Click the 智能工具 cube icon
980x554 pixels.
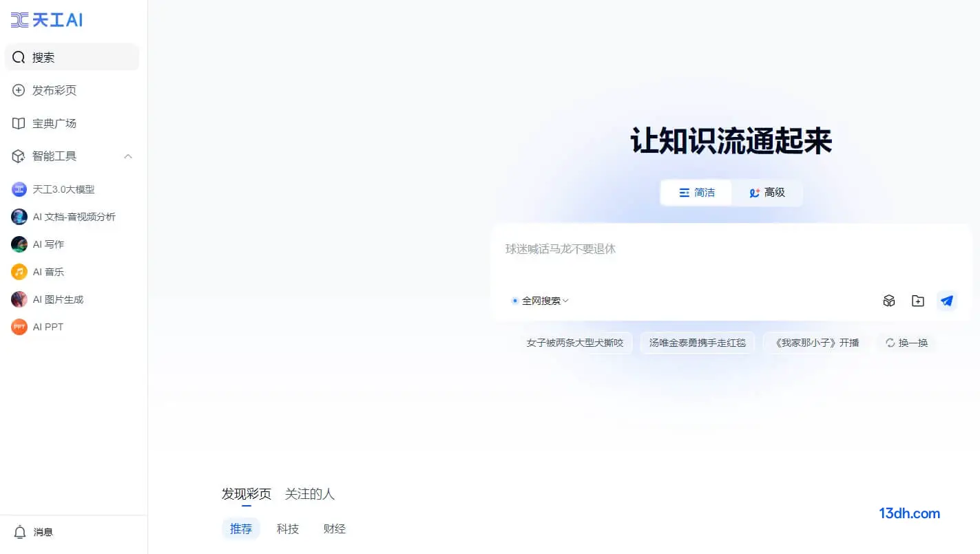pyautogui.click(x=19, y=156)
